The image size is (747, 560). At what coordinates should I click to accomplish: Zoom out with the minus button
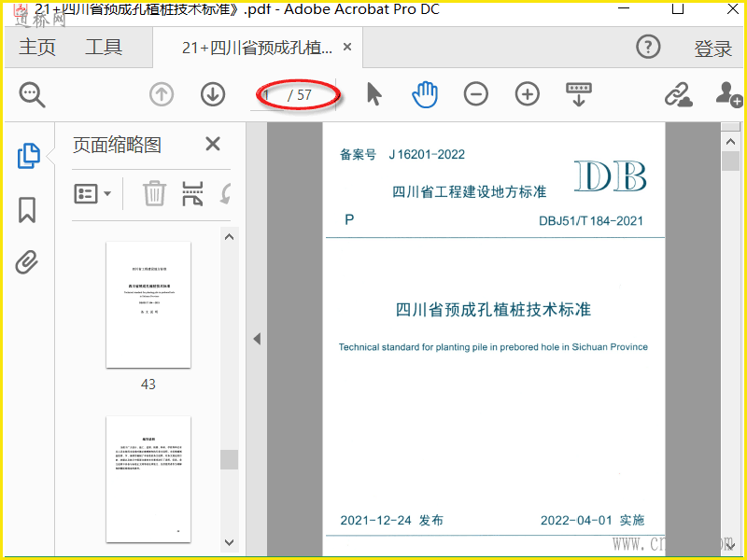pyautogui.click(x=476, y=94)
